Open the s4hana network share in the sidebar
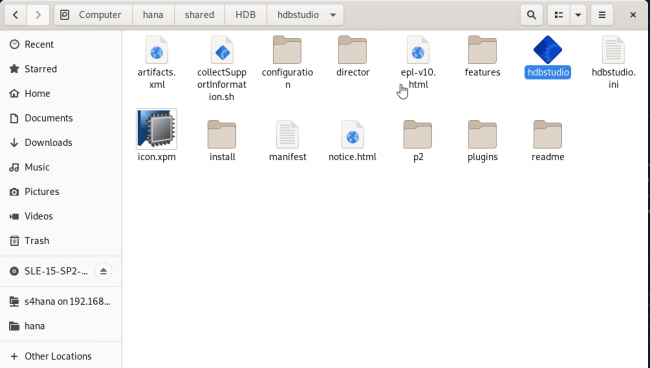Image resolution: width=650 pixels, height=368 pixels. 61,301
